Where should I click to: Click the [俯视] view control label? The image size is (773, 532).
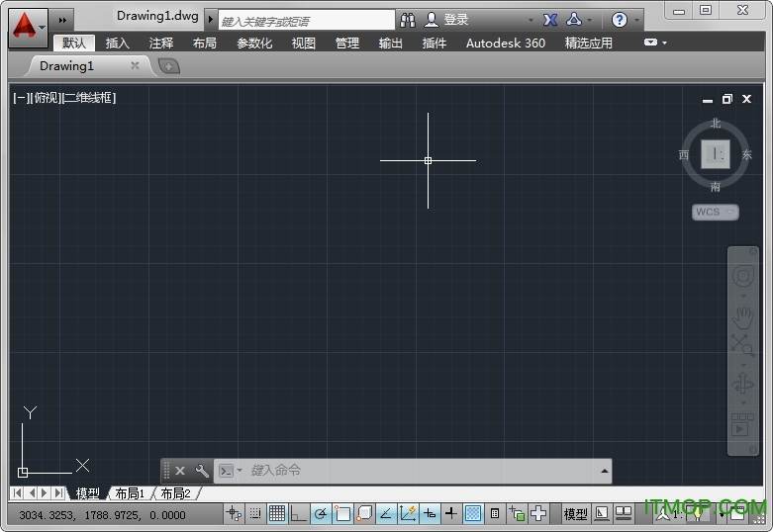tap(46, 98)
